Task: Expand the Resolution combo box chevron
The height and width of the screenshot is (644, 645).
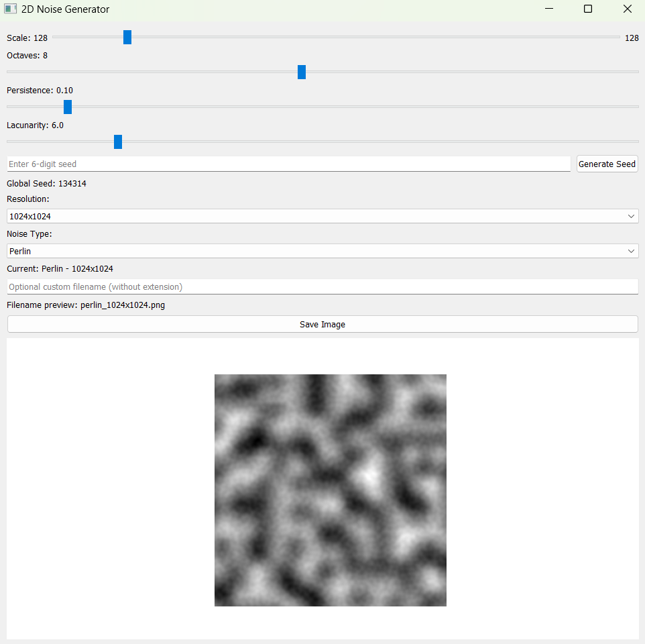Action: click(630, 215)
